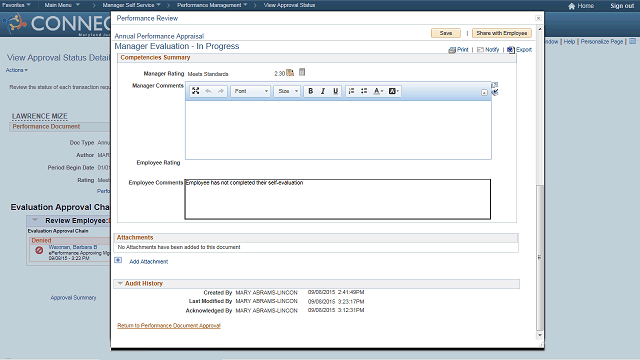Collapse the editor toolbar
This screenshot has width=640, height=360.
click(484, 93)
